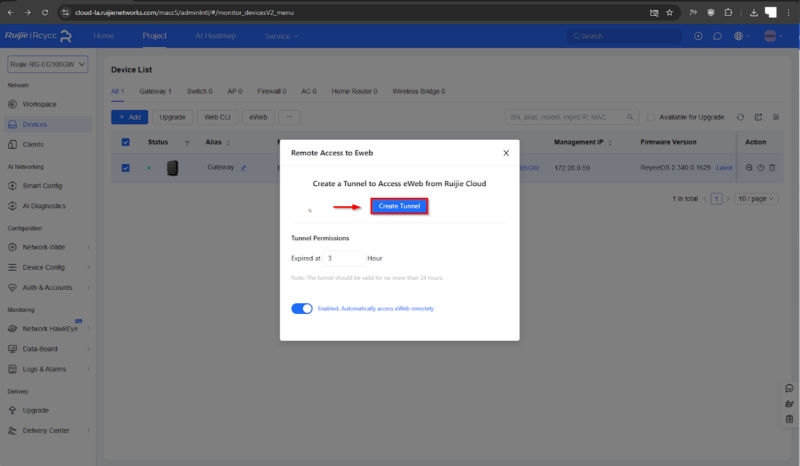Viewport: 800px width, 466px height.
Task: Toggle the select-all header checkbox
Action: point(126,142)
